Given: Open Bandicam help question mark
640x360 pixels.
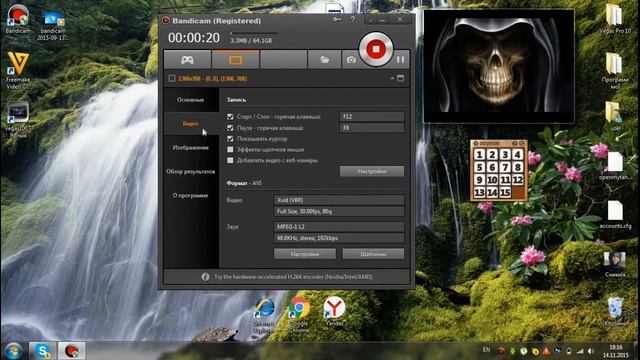Looking at the screenshot, I should 353,19.
